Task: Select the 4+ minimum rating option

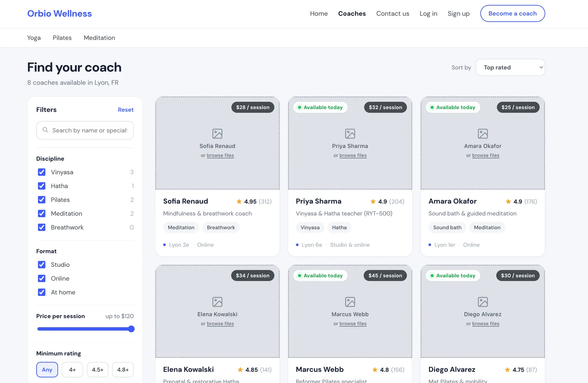Action: click(x=72, y=370)
